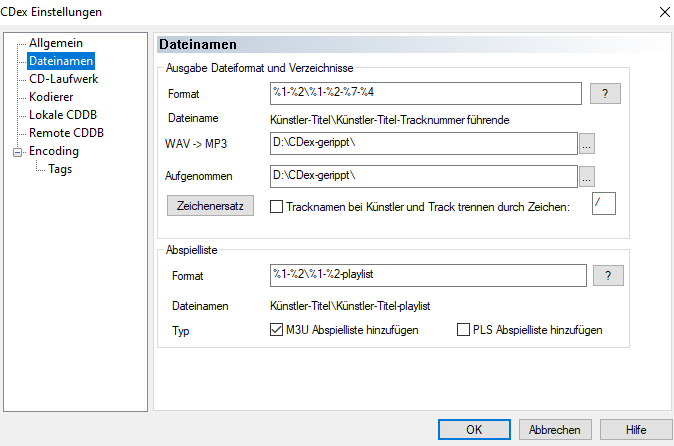This screenshot has width=674, height=446.
Task: Enable PLS Abspielliste hinzufügen
Action: point(463,330)
